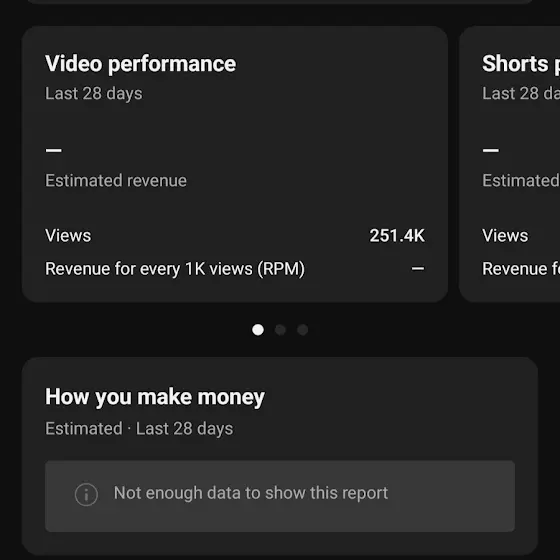Click the estimated revenue dash in Video performance

point(54,150)
